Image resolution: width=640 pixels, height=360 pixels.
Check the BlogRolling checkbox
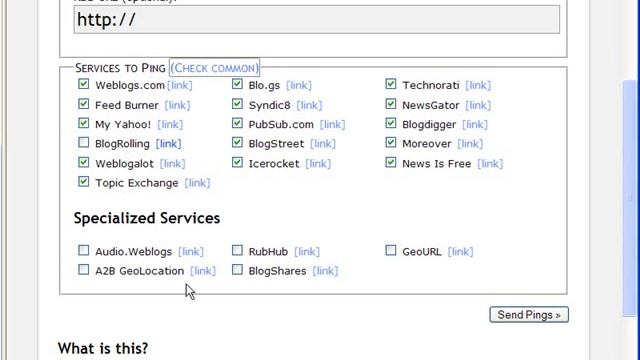pos(84,142)
